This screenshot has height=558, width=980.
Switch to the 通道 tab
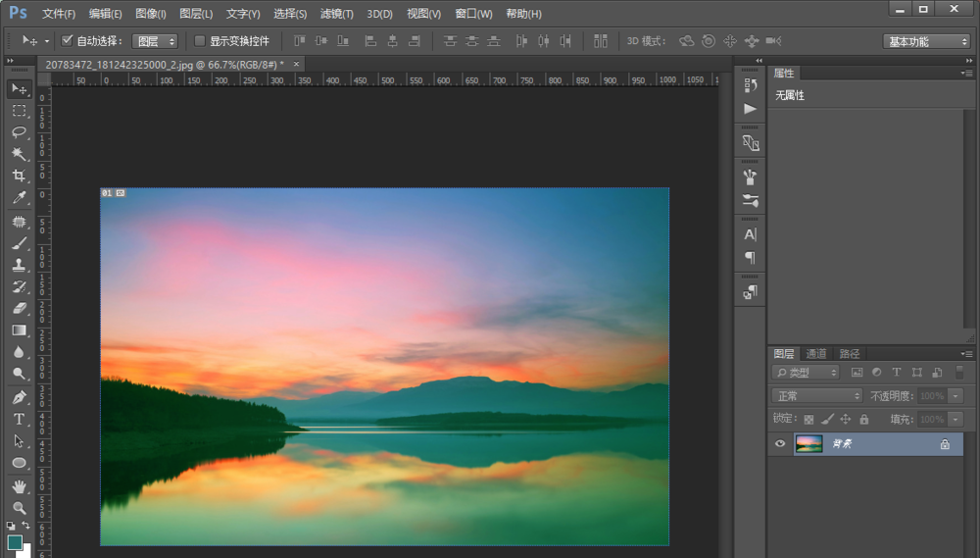816,354
